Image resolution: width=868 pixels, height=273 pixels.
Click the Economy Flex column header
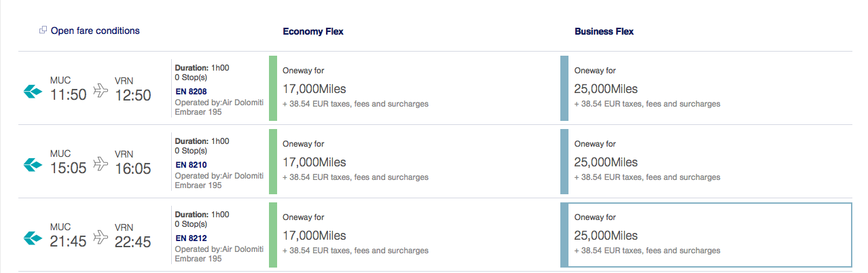[x=312, y=31]
